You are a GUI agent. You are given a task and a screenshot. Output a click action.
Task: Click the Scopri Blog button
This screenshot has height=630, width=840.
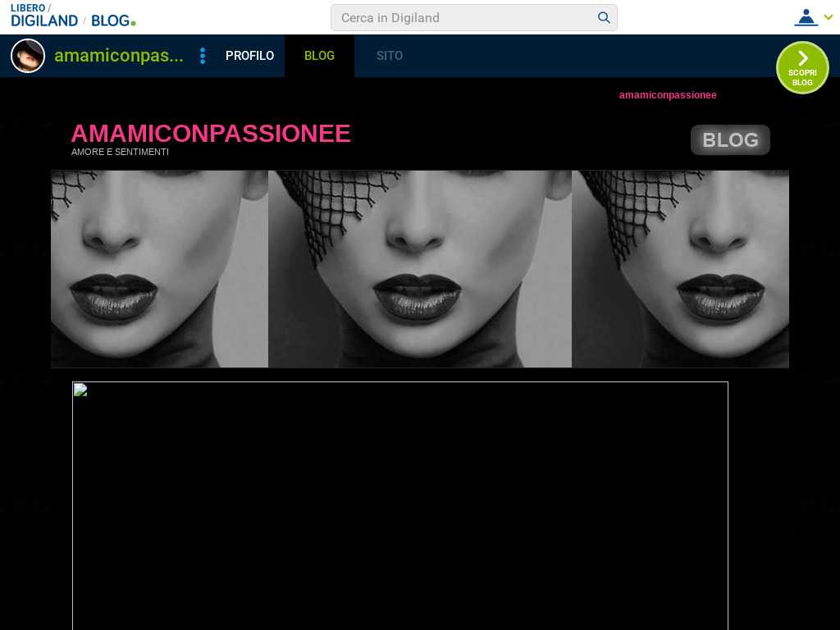coord(802,67)
